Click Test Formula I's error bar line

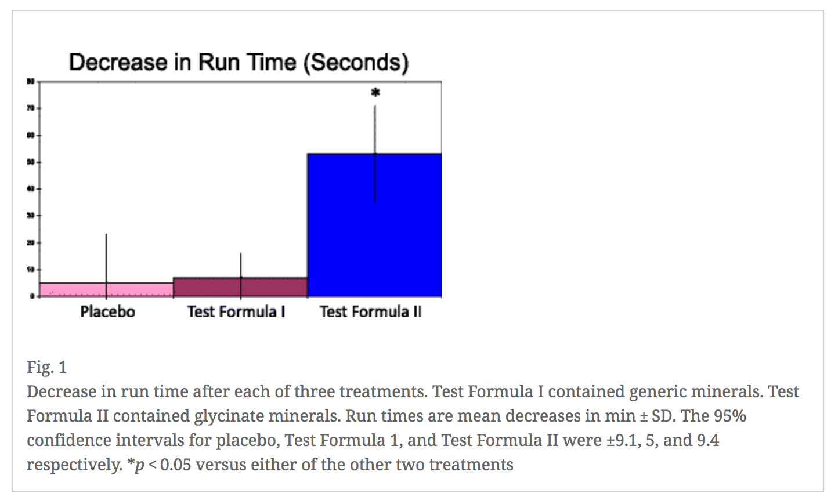[x=241, y=264]
